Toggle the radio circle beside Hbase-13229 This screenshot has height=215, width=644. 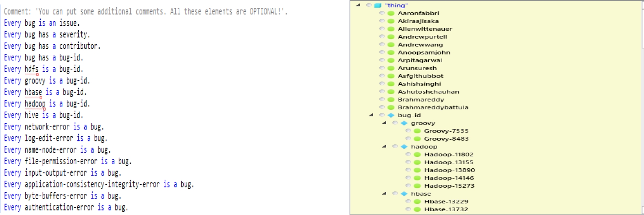[408, 202]
